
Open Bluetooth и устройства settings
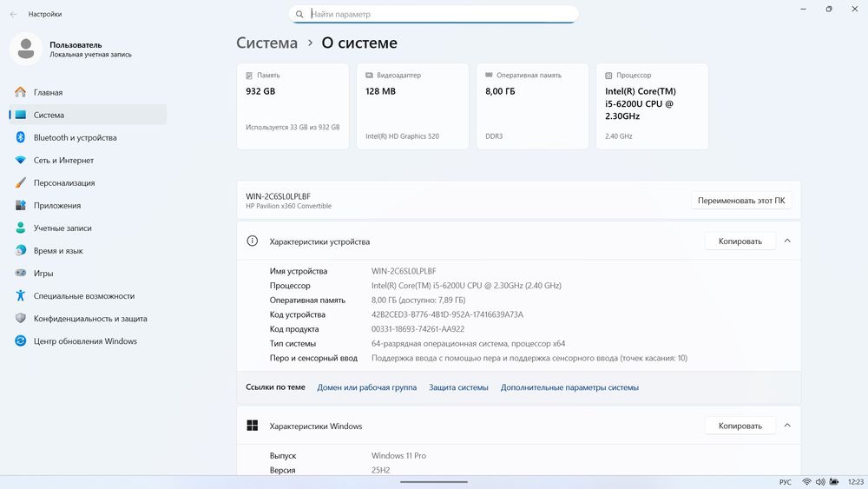(88, 137)
